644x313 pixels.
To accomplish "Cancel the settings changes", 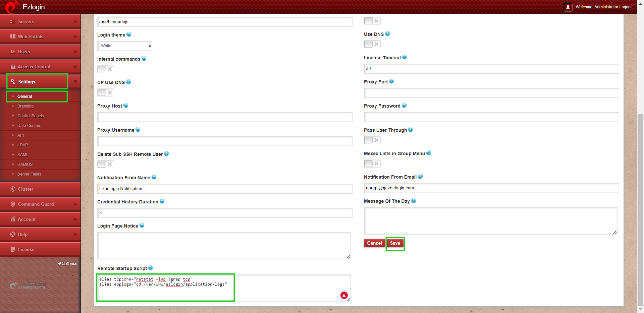I will (x=374, y=243).
